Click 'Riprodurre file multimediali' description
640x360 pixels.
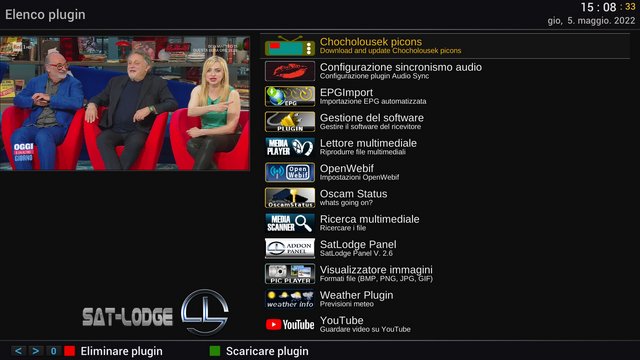(362, 152)
